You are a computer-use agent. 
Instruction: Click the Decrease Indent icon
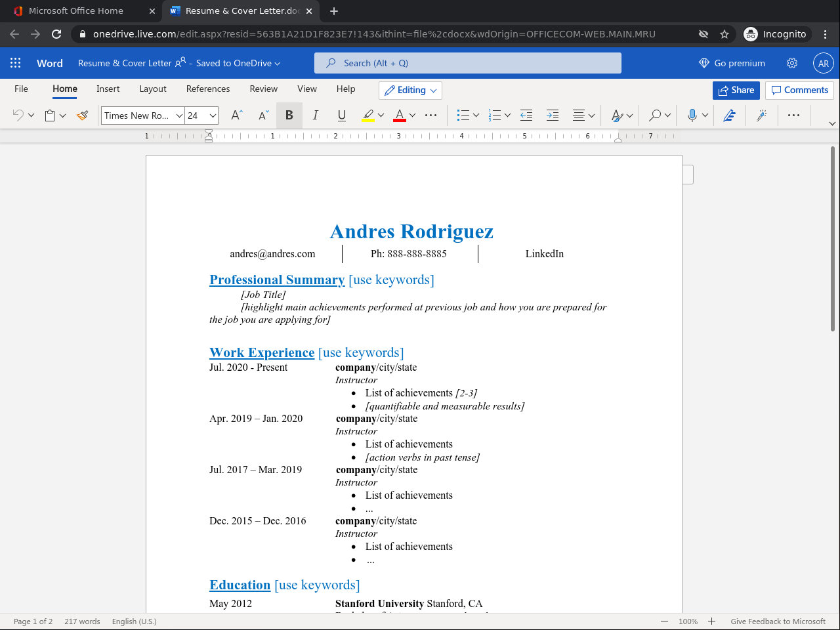tap(526, 115)
